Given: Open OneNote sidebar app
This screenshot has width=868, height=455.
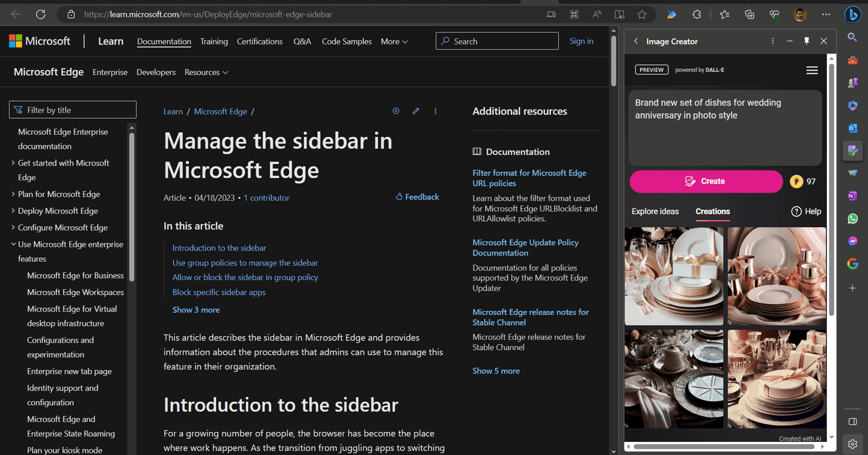Looking at the screenshot, I should point(853,196).
